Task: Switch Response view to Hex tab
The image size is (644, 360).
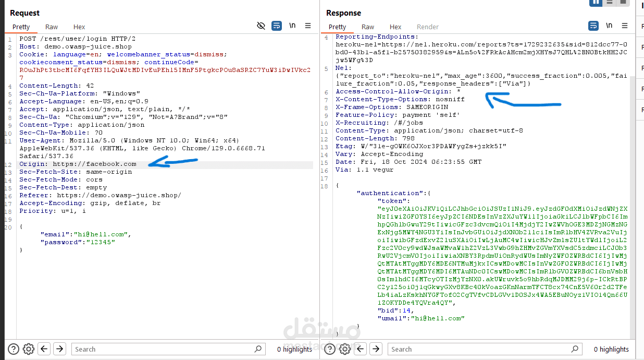Action: click(x=395, y=27)
